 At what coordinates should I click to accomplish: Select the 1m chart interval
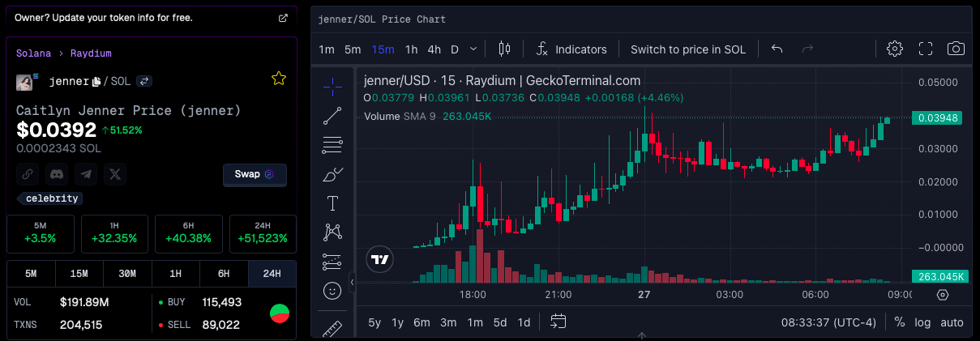(x=327, y=49)
